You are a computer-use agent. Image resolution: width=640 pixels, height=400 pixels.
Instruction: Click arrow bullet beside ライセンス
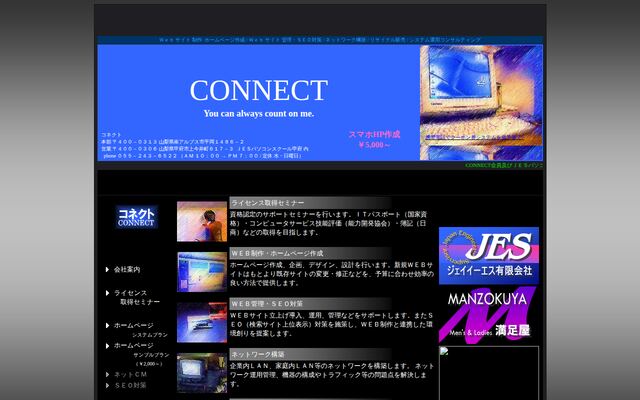(107, 293)
